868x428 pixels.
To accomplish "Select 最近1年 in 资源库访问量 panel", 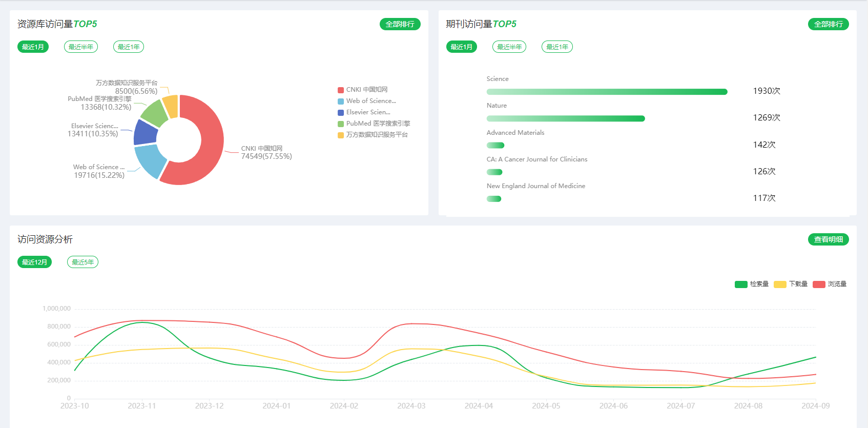I will pyautogui.click(x=129, y=47).
